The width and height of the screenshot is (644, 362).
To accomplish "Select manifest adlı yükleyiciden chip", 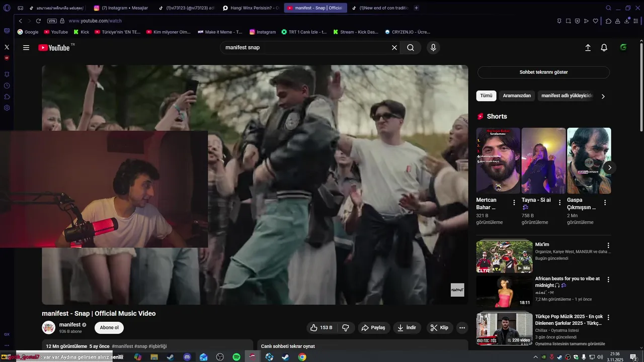I will click(x=567, y=96).
